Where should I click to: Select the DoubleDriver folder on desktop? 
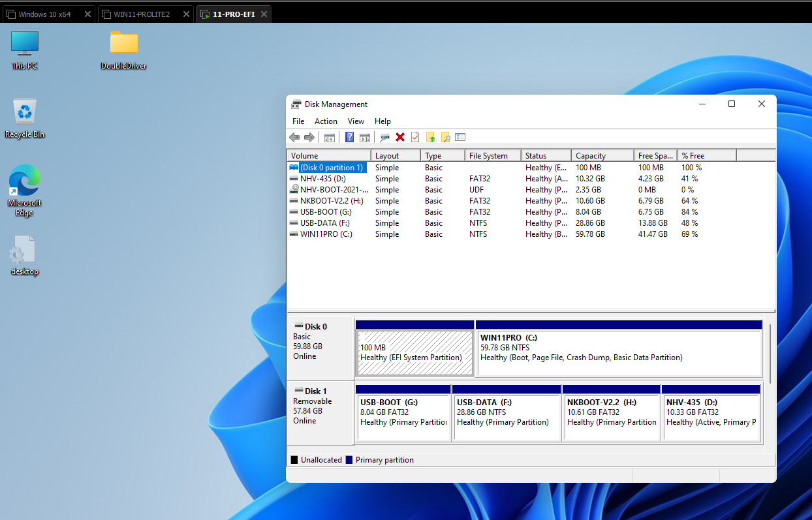[124, 50]
